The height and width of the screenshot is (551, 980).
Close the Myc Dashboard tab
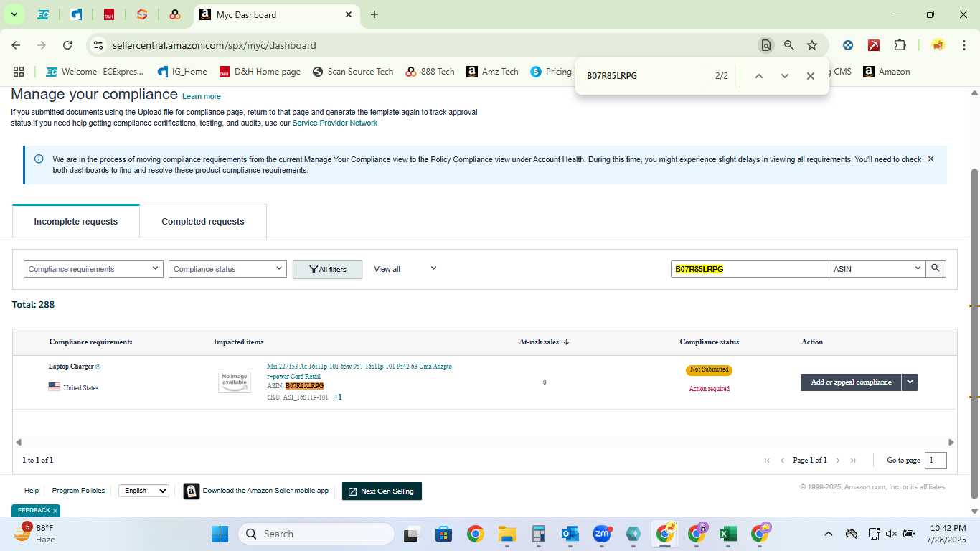coord(349,14)
